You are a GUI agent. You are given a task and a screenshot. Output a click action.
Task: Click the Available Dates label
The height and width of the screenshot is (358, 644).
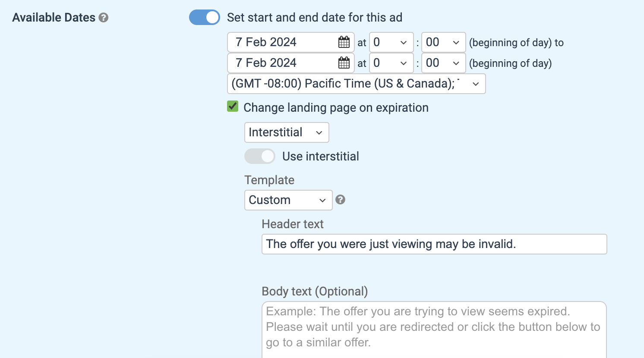pyautogui.click(x=54, y=18)
